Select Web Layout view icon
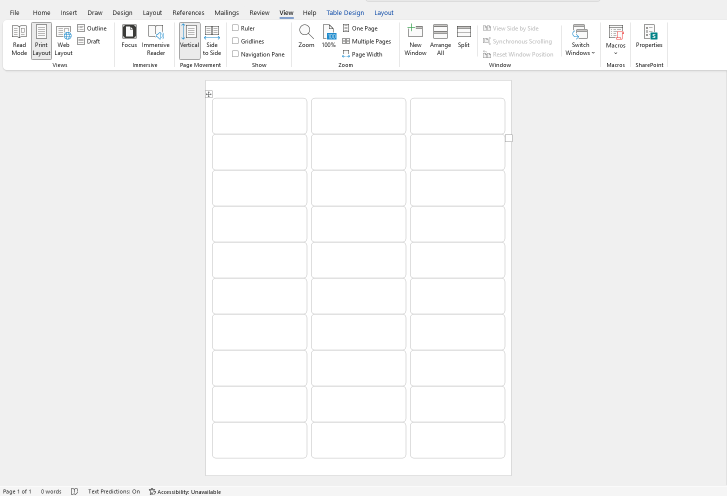Screen dimensions: 727x496 pos(63,40)
